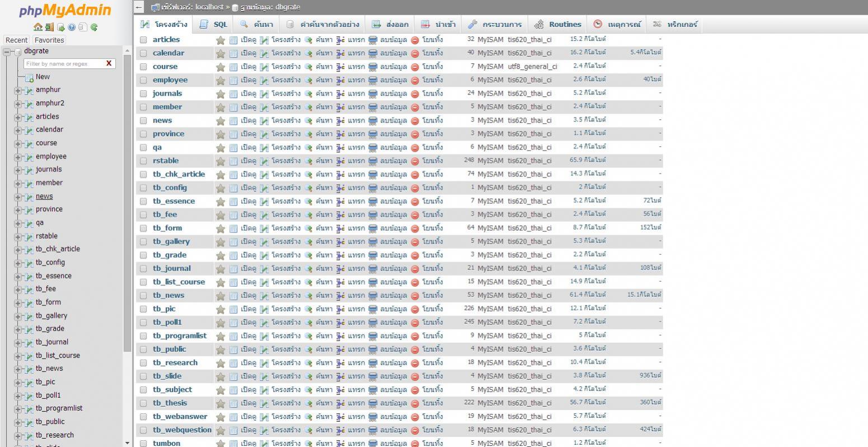
Task: Click the reload navigation panel icon
Action: point(94,27)
